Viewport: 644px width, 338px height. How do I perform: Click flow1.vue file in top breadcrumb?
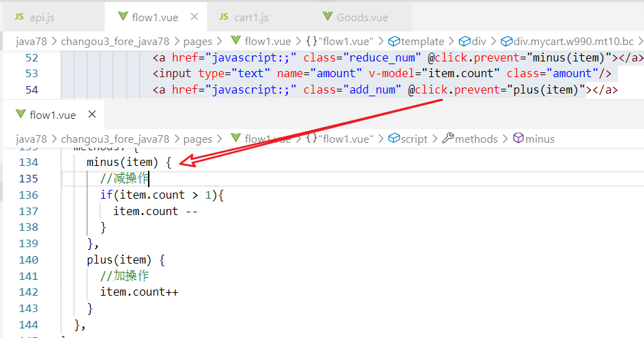point(268,42)
